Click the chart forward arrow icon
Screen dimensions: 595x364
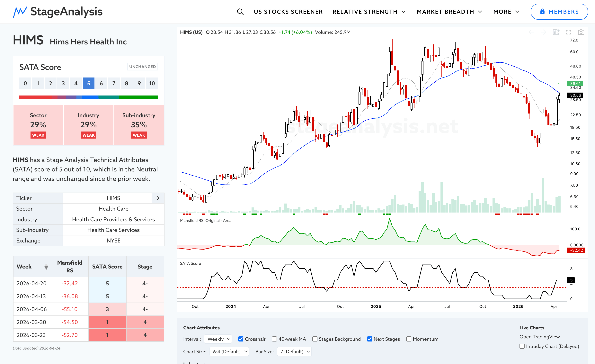coord(543,32)
